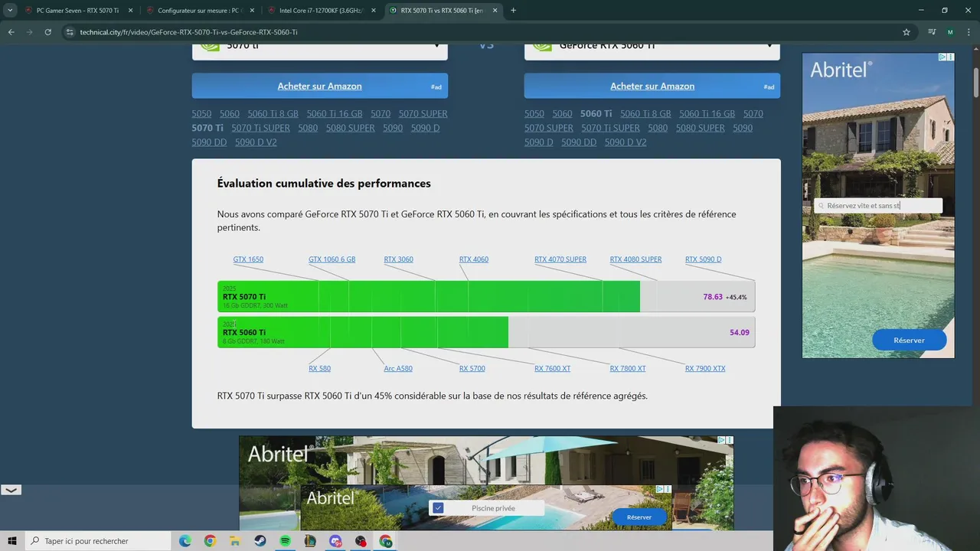
Task: Close the RTX 5070 Ti vs RTX 5060 Ti tab
Action: (x=495, y=11)
